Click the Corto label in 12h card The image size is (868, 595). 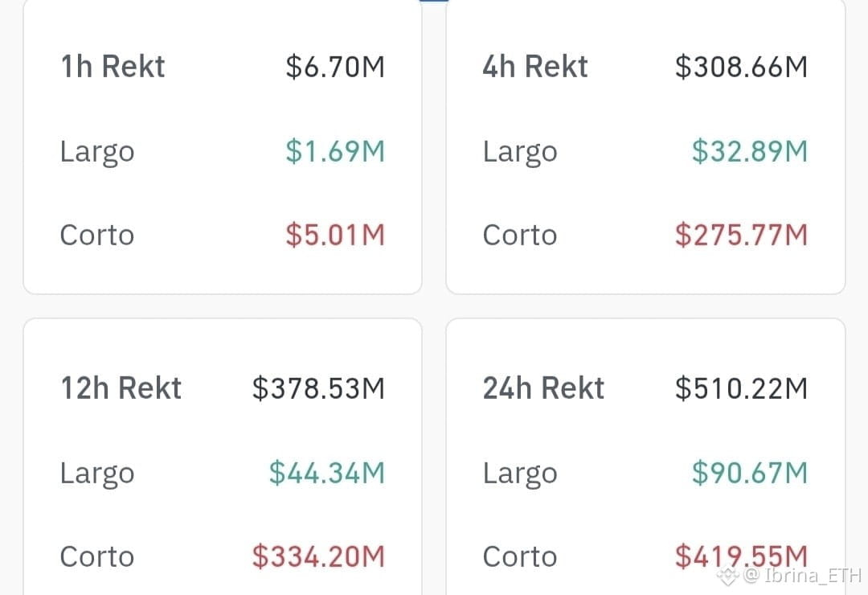(x=97, y=556)
